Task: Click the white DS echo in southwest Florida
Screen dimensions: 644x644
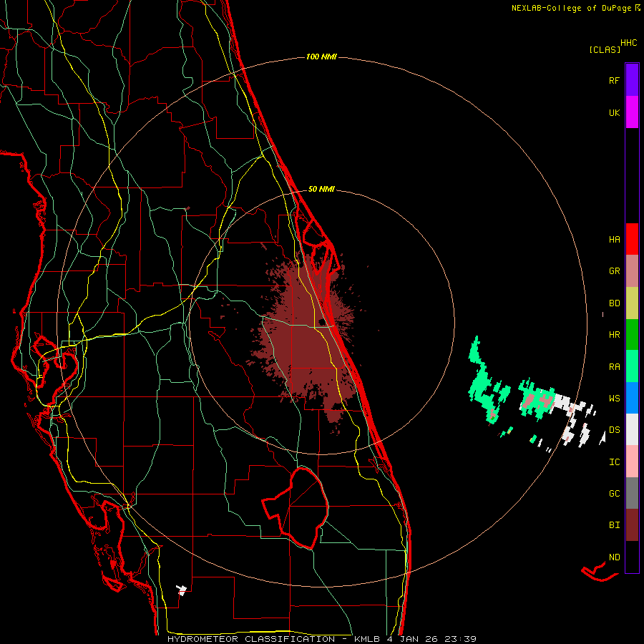Action: click(x=182, y=590)
